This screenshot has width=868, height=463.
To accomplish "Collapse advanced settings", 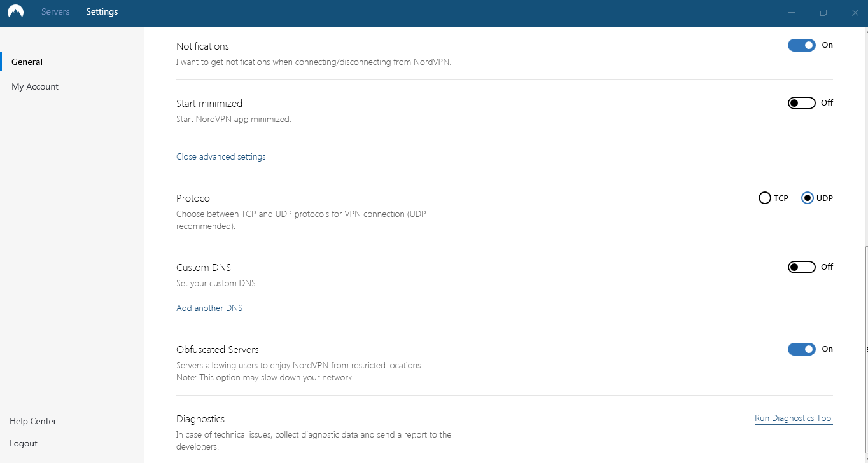I will click(x=221, y=156).
